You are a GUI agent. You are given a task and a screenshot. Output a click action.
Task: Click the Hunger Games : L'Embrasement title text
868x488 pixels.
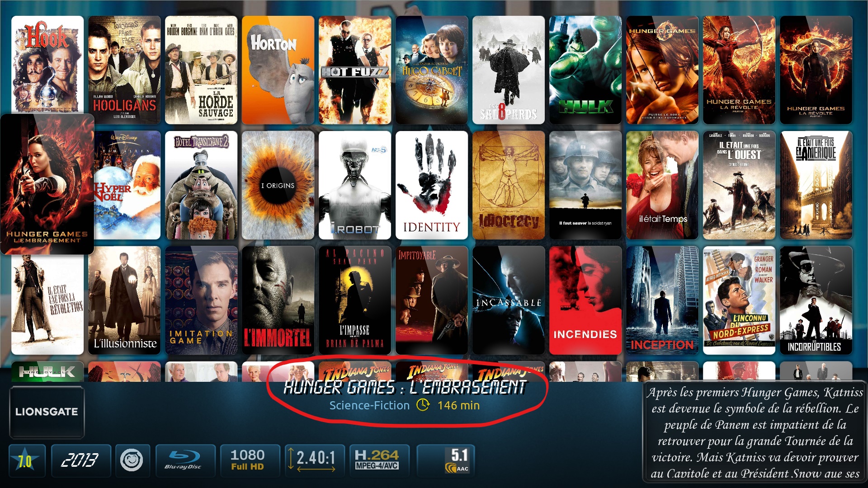(405, 387)
